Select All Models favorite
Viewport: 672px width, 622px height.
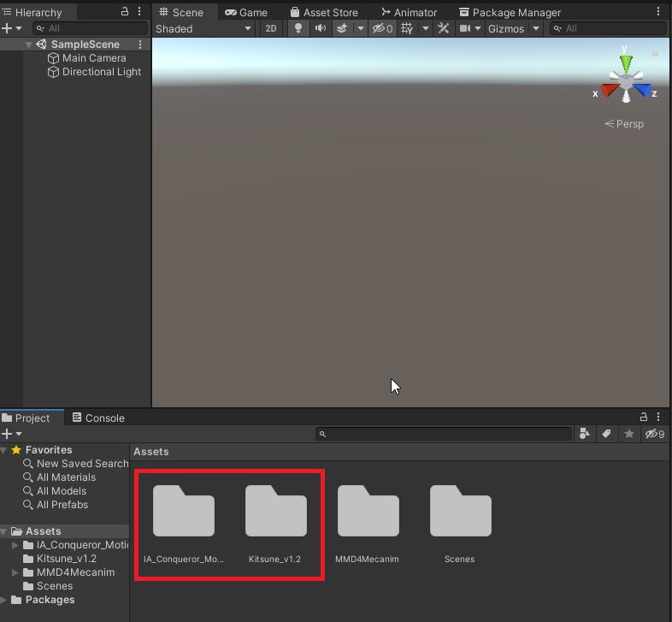55,491
